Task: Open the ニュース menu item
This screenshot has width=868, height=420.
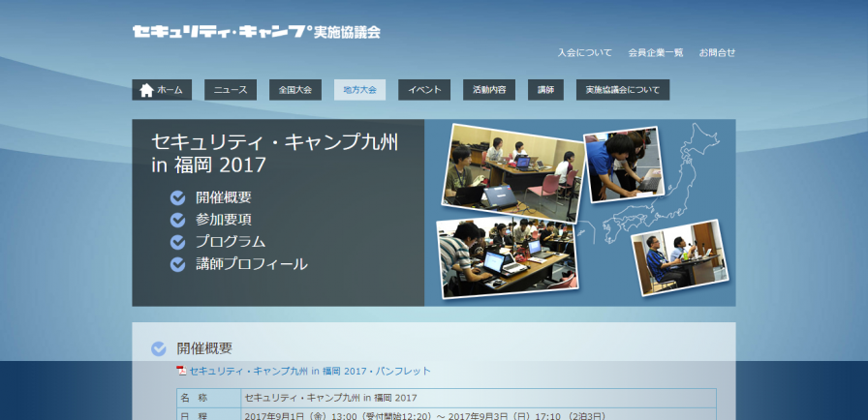Action: 231,90
